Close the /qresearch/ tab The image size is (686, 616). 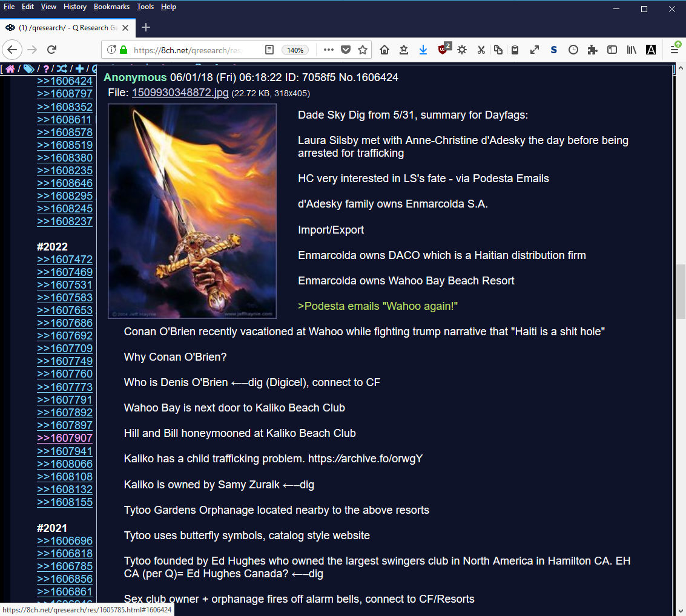tap(125, 28)
